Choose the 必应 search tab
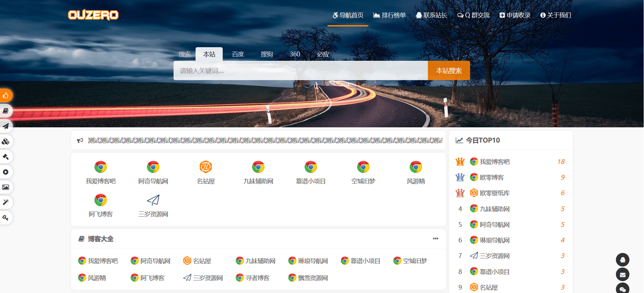 [x=323, y=54]
